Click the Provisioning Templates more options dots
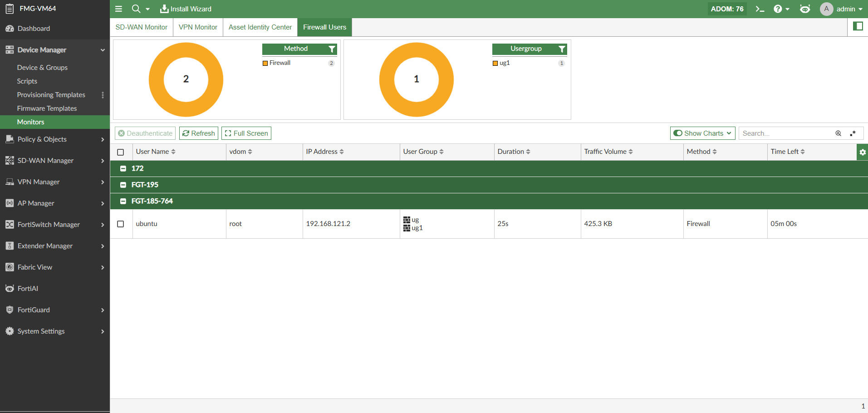 click(x=103, y=95)
